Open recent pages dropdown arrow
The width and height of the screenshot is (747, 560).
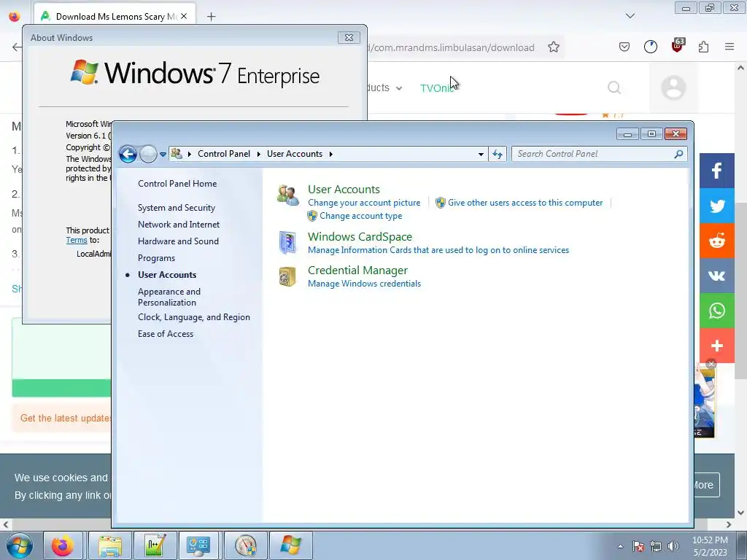[x=163, y=155]
